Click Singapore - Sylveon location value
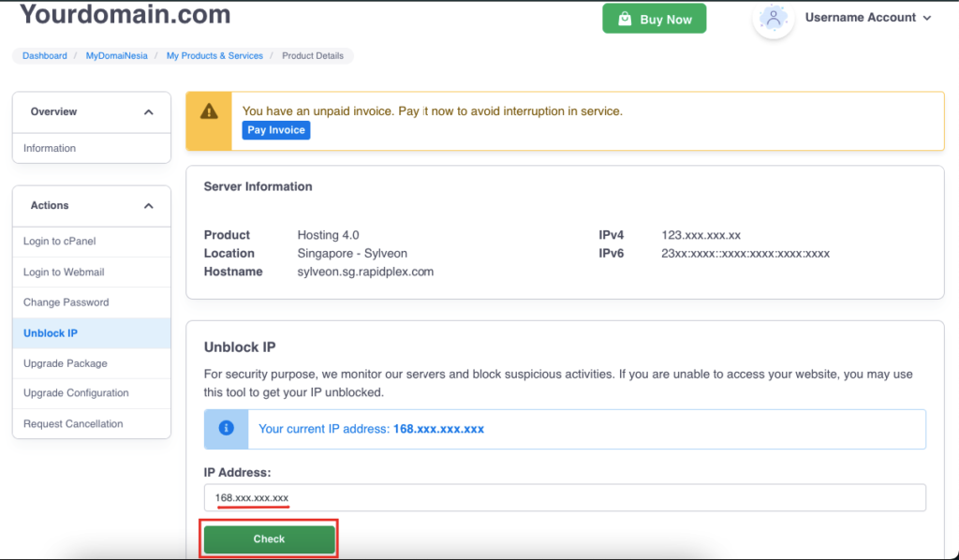Image resolution: width=959 pixels, height=560 pixels. point(352,253)
